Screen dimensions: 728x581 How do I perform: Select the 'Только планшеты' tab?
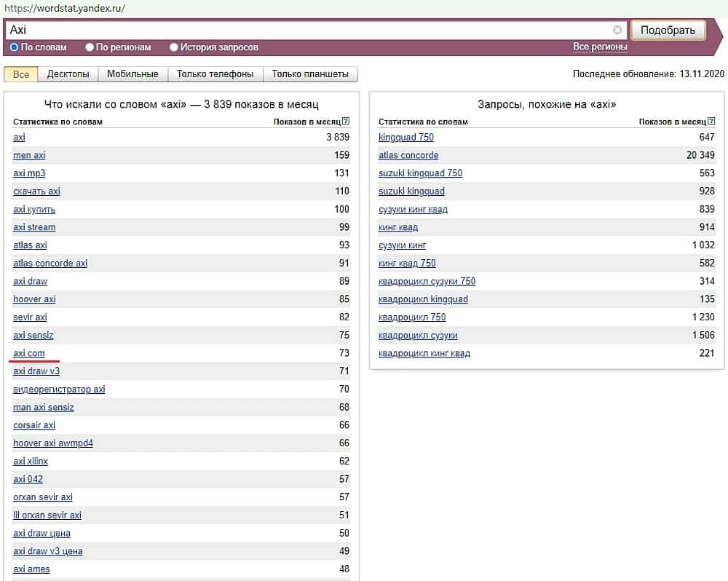point(310,74)
